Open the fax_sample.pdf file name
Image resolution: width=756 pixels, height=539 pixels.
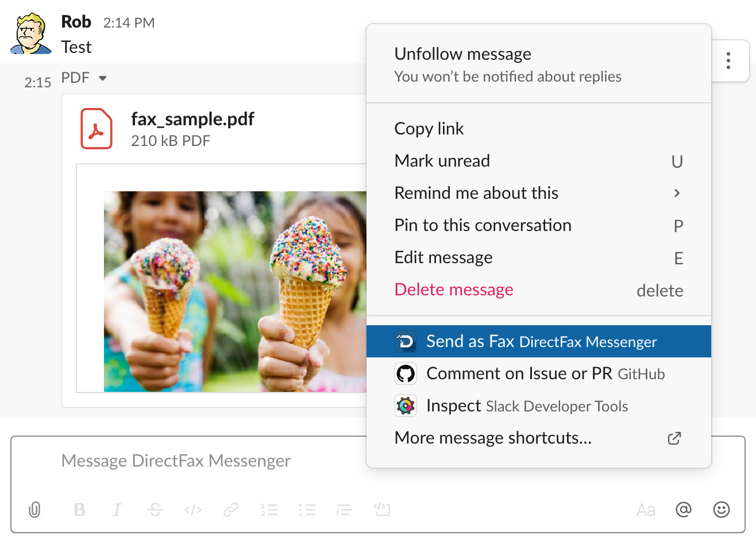tap(192, 119)
